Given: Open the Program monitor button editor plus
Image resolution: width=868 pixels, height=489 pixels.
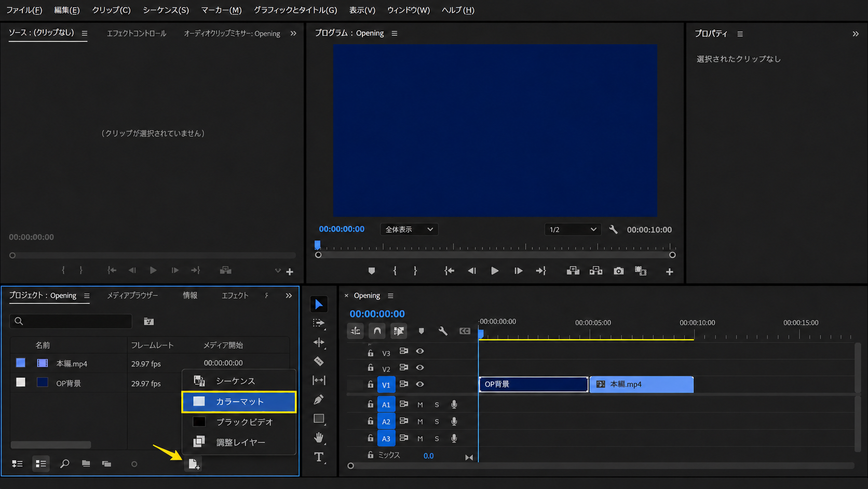Looking at the screenshot, I should [670, 272].
